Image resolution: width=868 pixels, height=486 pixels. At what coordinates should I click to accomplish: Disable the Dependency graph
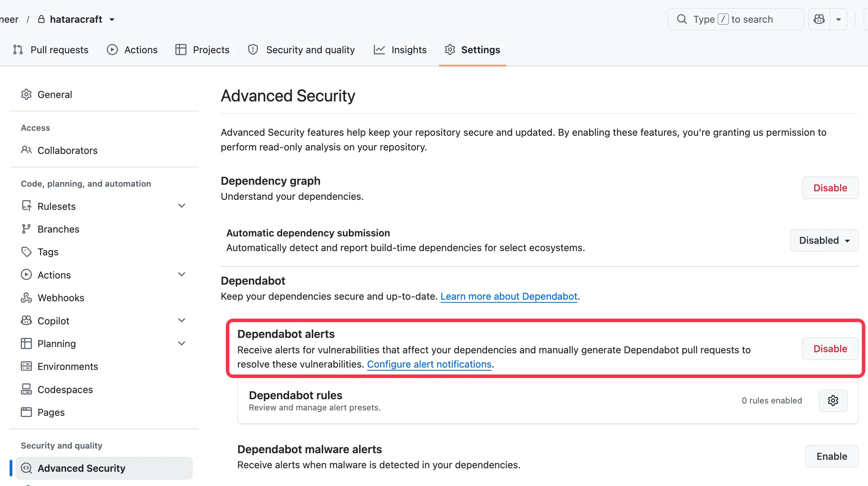coord(830,188)
